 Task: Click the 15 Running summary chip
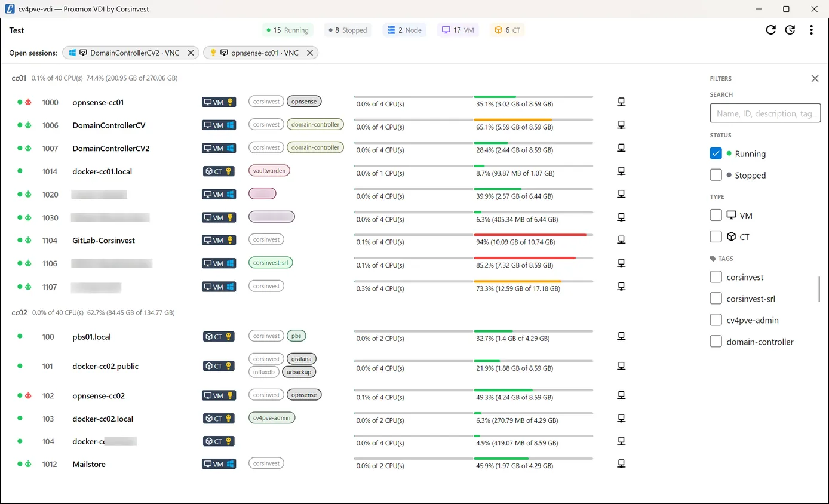(x=287, y=30)
